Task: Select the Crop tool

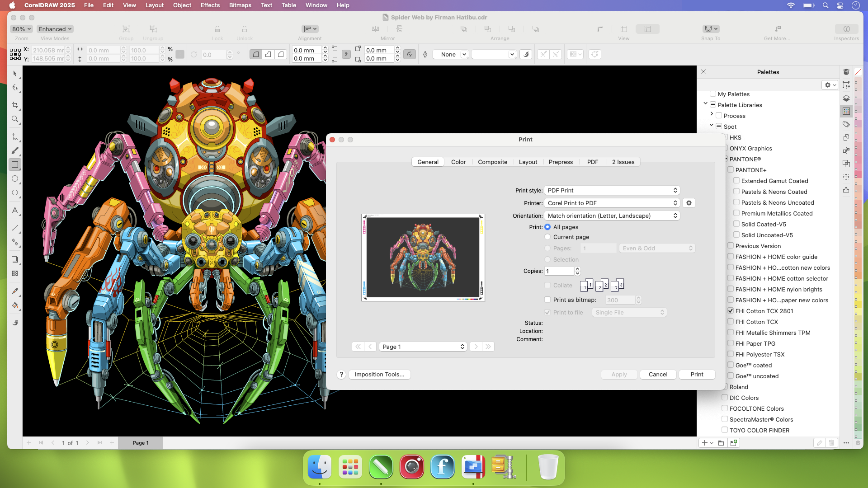Action: point(15,105)
